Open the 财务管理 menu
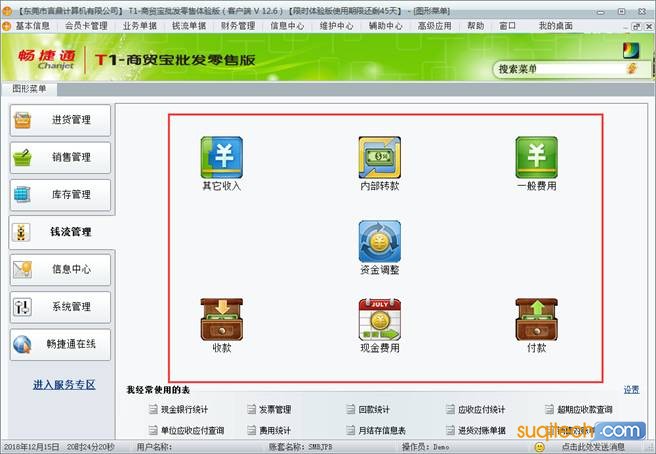Viewport: 656px width, 454px height. pyautogui.click(x=238, y=26)
